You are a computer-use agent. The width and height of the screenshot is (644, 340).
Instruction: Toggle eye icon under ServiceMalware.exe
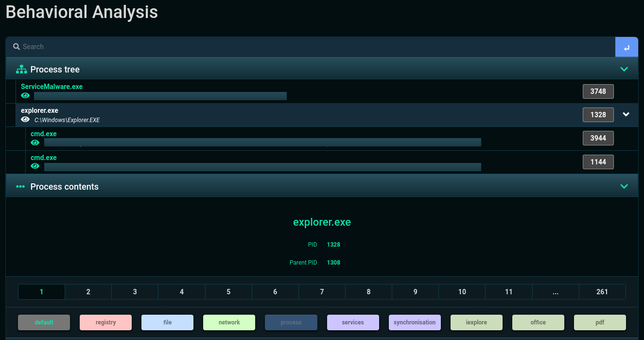point(25,96)
